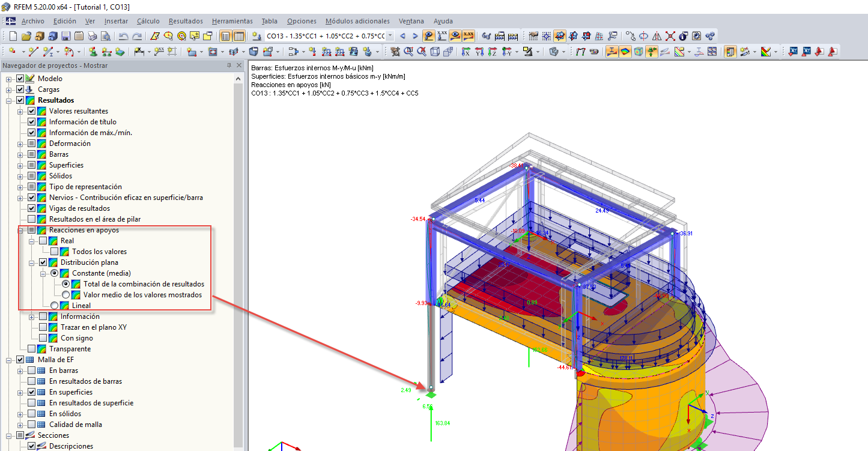Select the Transparente tree item

[70, 349]
